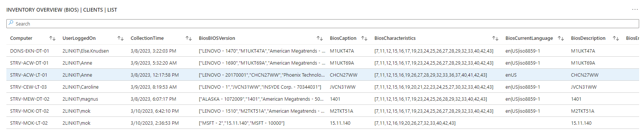The width and height of the screenshot is (644, 139).
Task: Click BiosCaption cell JVCN31WW
Action: click(343, 87)
